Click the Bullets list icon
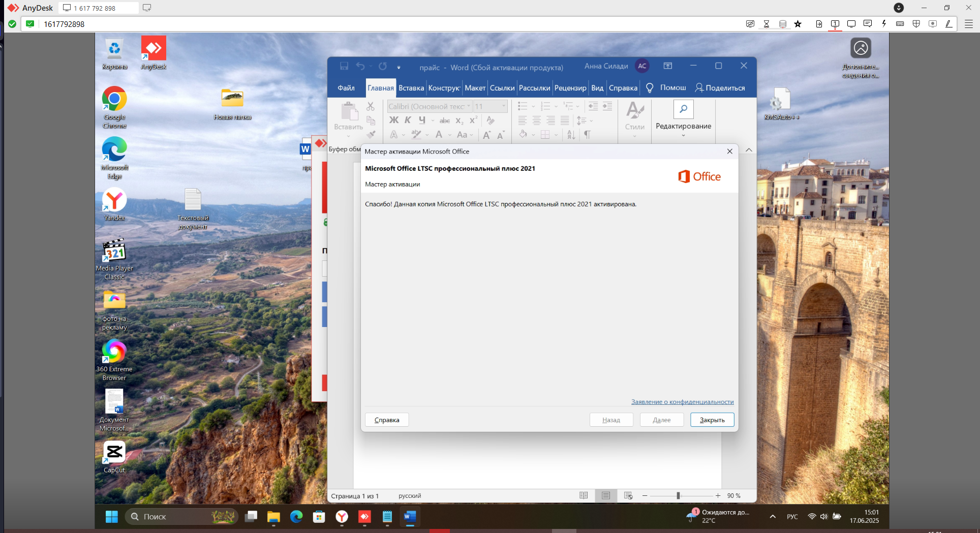980x533 pixels. [x=523, y=106]
